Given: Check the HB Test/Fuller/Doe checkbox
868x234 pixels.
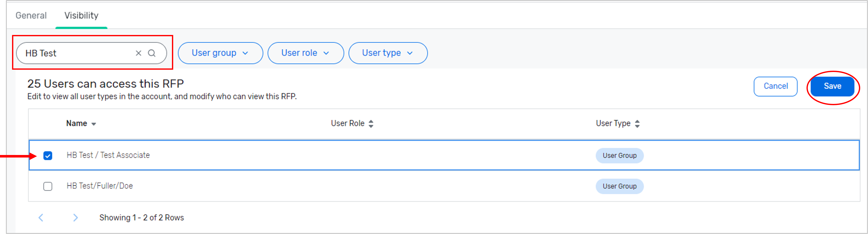Looking at the screenshot, I should 48,186.
